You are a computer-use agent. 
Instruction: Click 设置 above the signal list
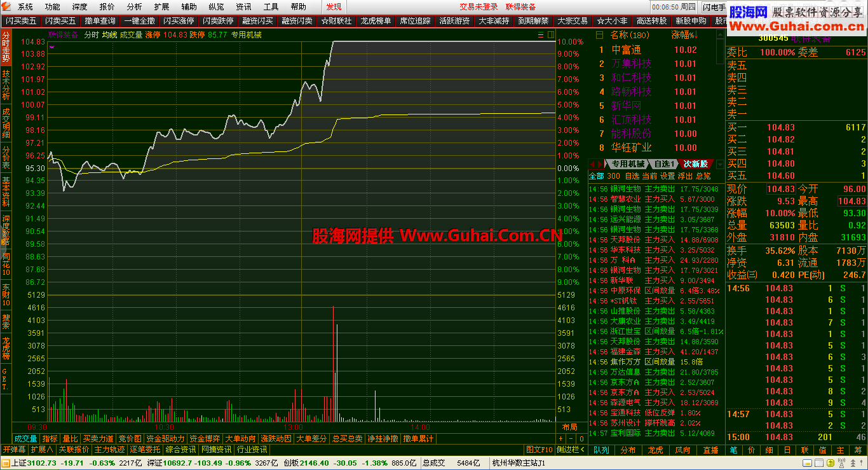tap(667, 176)
